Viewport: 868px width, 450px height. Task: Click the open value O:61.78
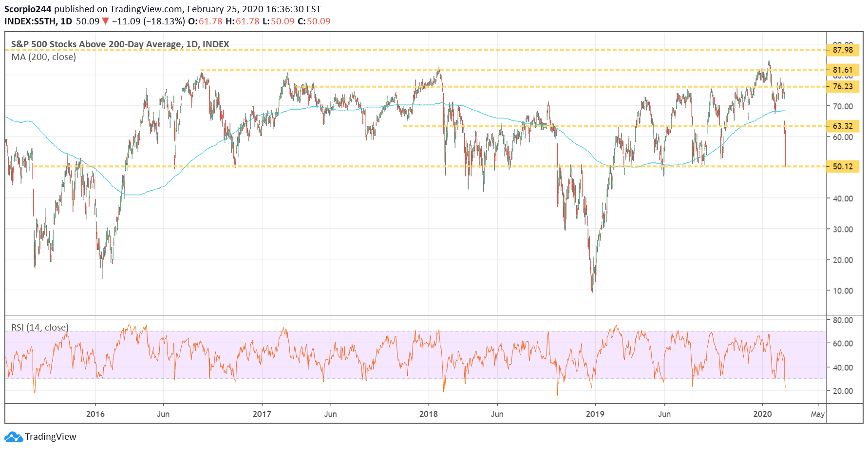point(205,21)
